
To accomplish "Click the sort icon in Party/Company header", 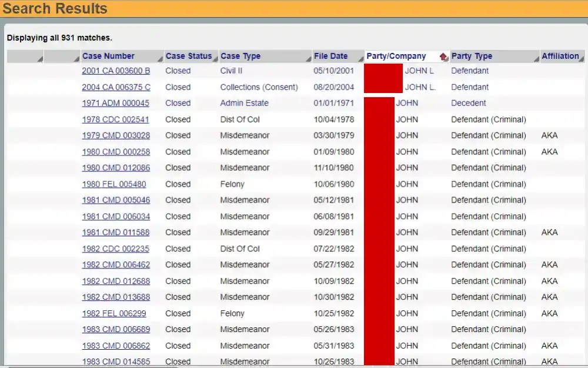I will click(x=443, y=57).
